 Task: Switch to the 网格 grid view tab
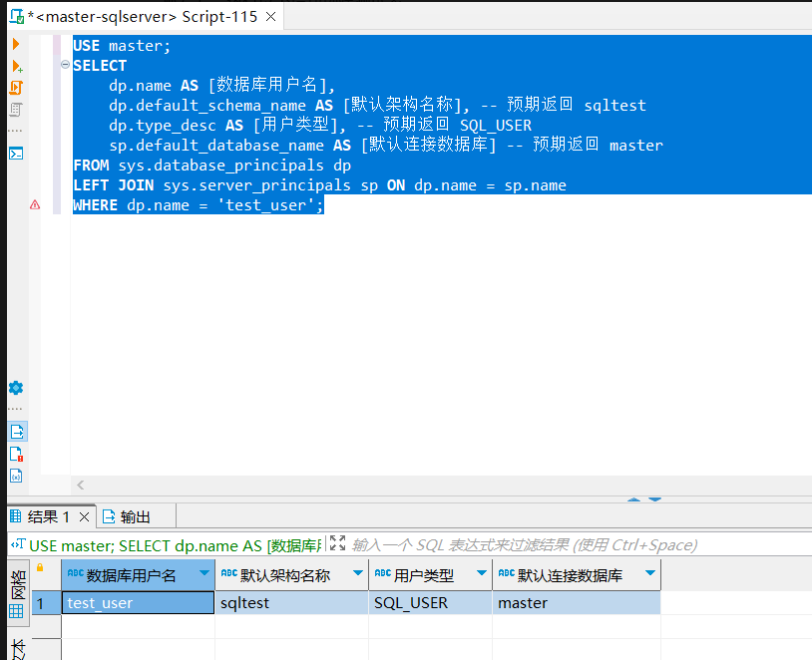coord(18,594)
